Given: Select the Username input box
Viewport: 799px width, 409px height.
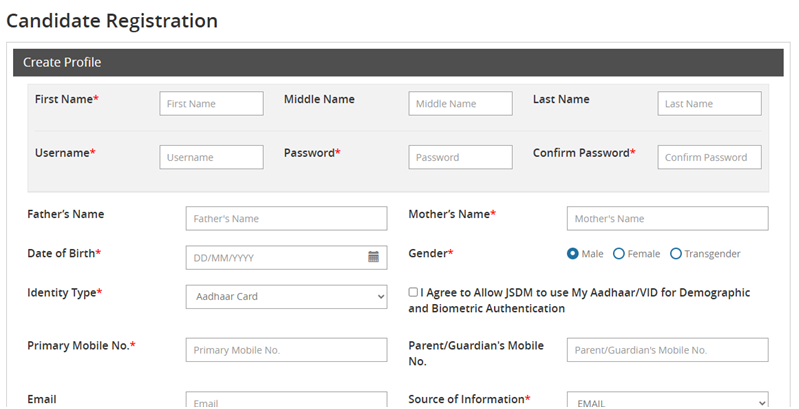Looking at the screenshot, I should click(211, 157).
